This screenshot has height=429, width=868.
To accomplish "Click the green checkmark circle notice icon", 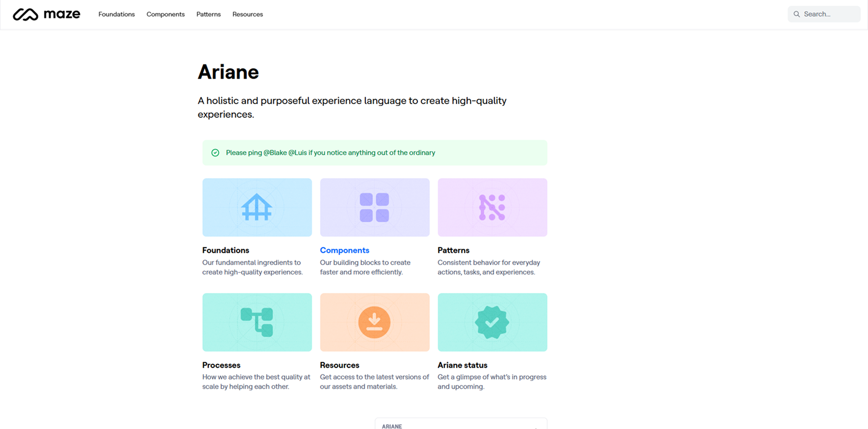I will [215, 153].
